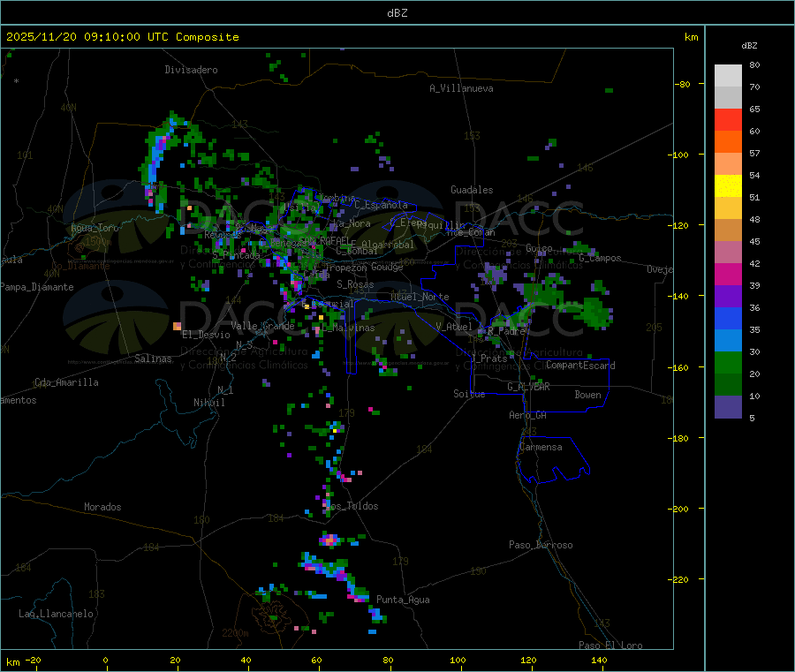Click the 65 dBZ red color swatch
The height and width of the screenshot is (672, 795).
coord(728,119)
